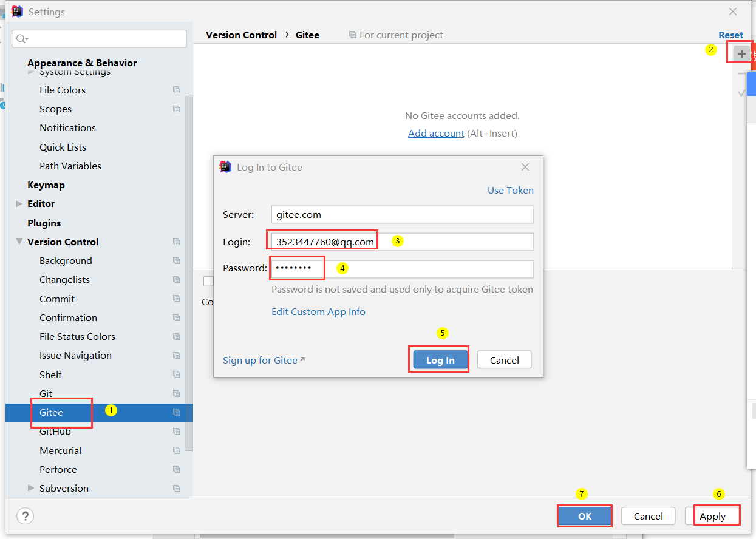The height and width of the screenshot is (539, 756).
Task: Cancel the Gitee login dialog
Action: (504, 360)
